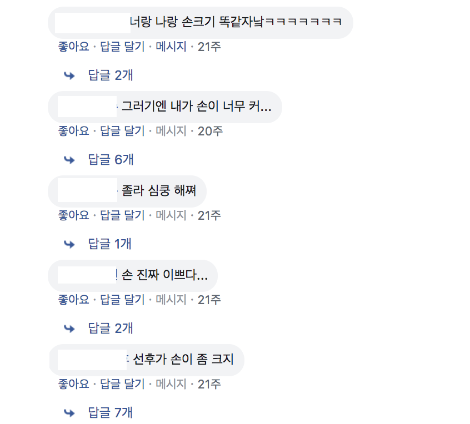
Task: Like the 그러기엔 내가 손이 너무 커 comment
Action: (x=74, y=131)
